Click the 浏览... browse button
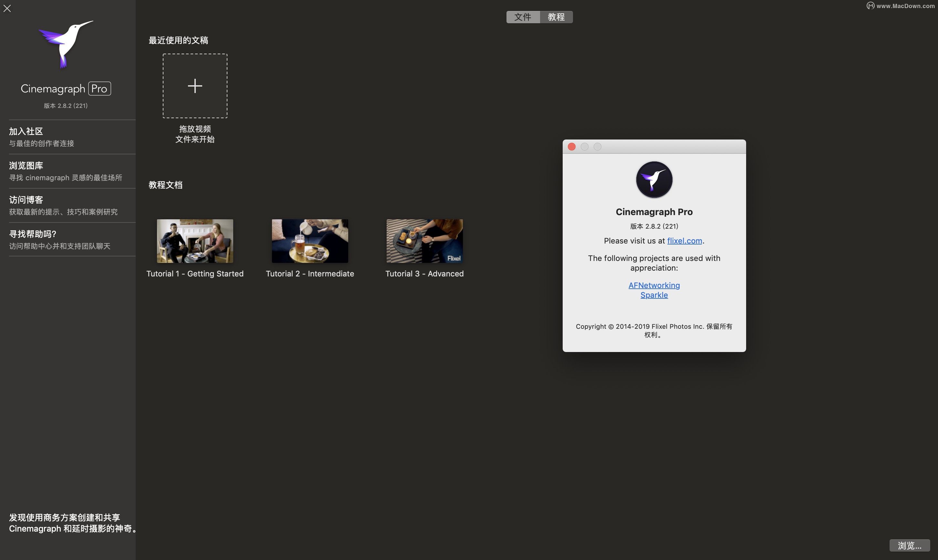Viewport: 938px width, 560px height. (909, 546)
